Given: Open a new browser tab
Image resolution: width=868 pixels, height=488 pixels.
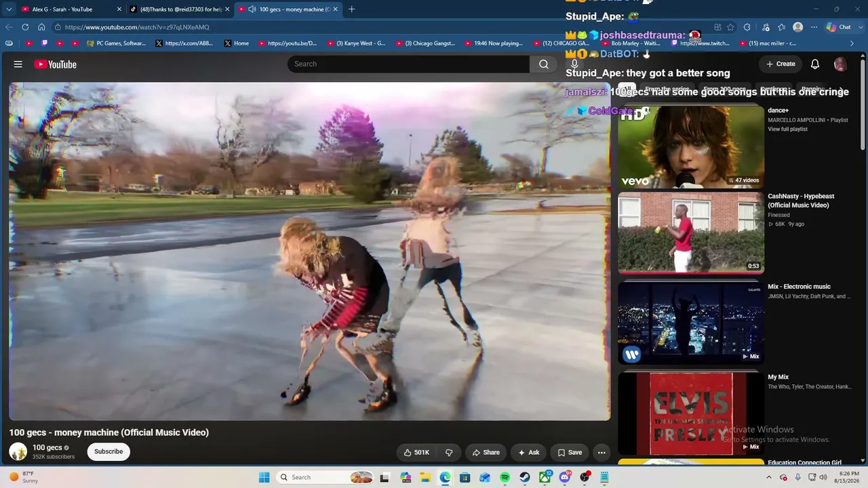Looking at the screenshot, I should 351,9.
